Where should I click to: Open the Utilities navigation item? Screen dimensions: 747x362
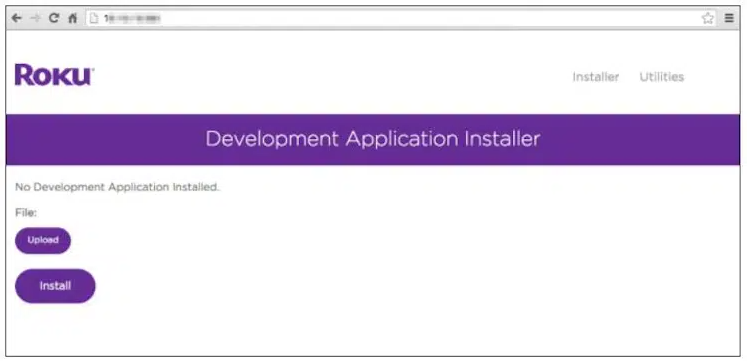pyautogui.click(x=662, y=77)
